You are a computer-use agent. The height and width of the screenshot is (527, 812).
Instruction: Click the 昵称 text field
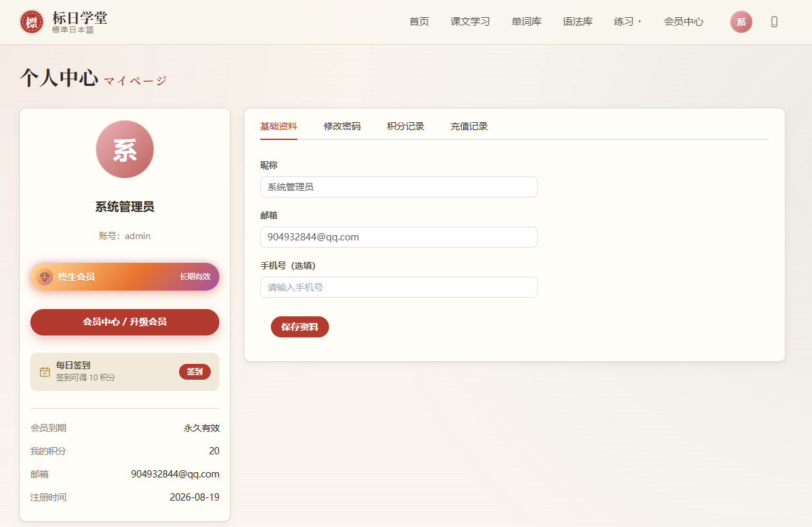399,187
